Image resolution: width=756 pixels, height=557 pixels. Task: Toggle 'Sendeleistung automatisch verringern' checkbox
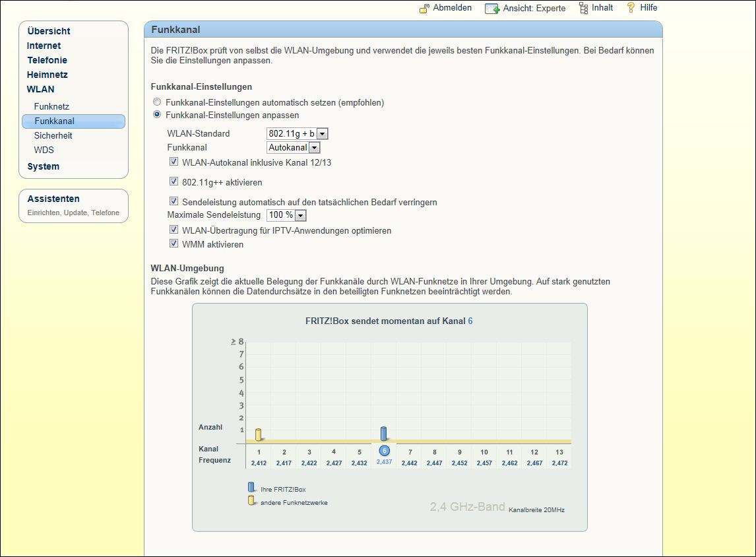(x=173, y=201)
